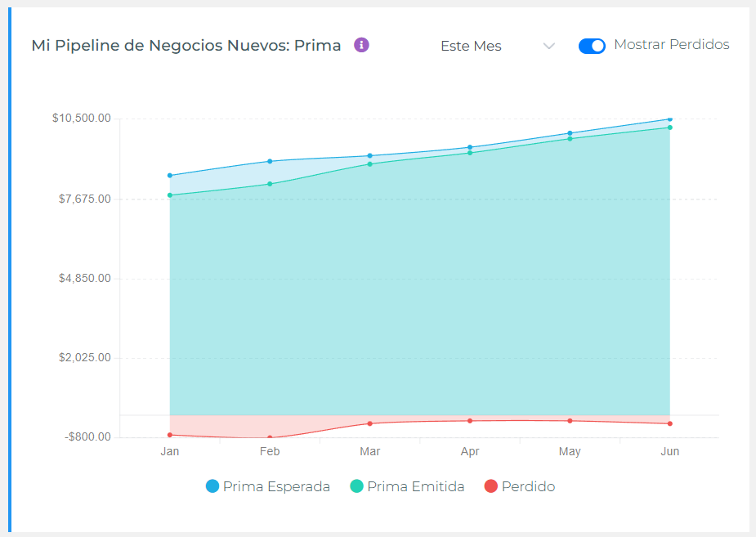This screenshot has width=756, height=537.
Task: Click the Jan marker on Perdido line
Action: click(x=170, y=435)
